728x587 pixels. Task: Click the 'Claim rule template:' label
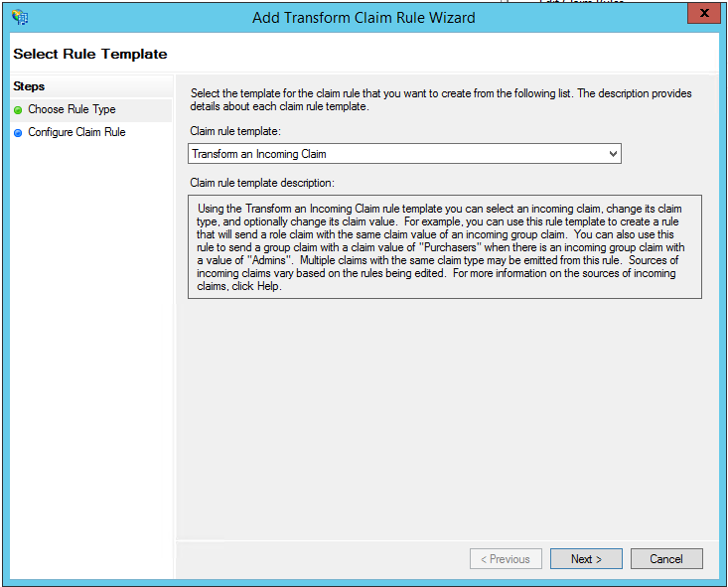[x=235, y=131]
